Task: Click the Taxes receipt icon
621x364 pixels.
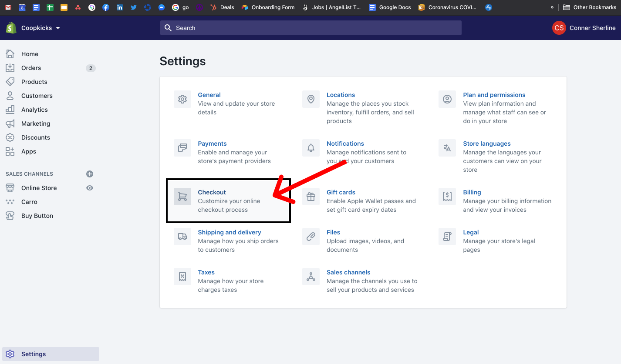Action: pyautogui.click(x=182, y=277)
